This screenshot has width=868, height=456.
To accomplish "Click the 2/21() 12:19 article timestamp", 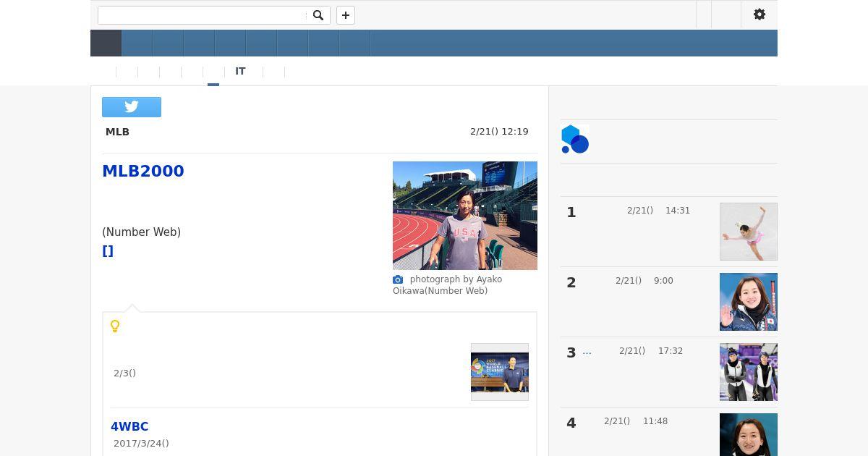I will point(499,132).
